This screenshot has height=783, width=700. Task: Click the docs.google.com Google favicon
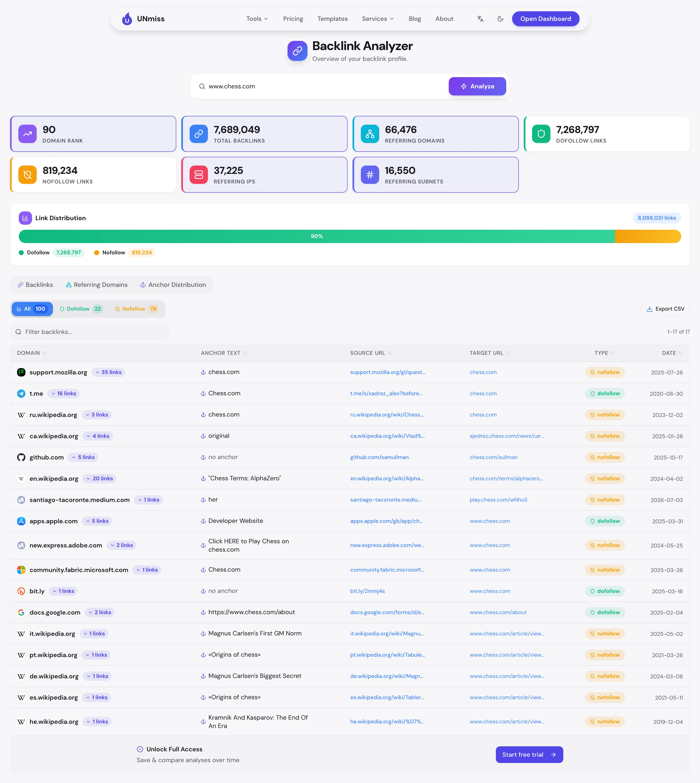pos(21,612)
